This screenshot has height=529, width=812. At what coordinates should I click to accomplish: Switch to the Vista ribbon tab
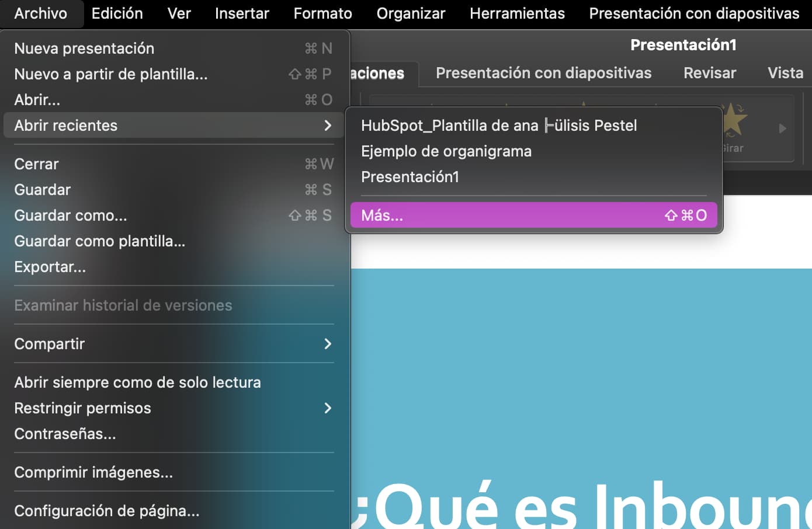(x=785, y=72)
